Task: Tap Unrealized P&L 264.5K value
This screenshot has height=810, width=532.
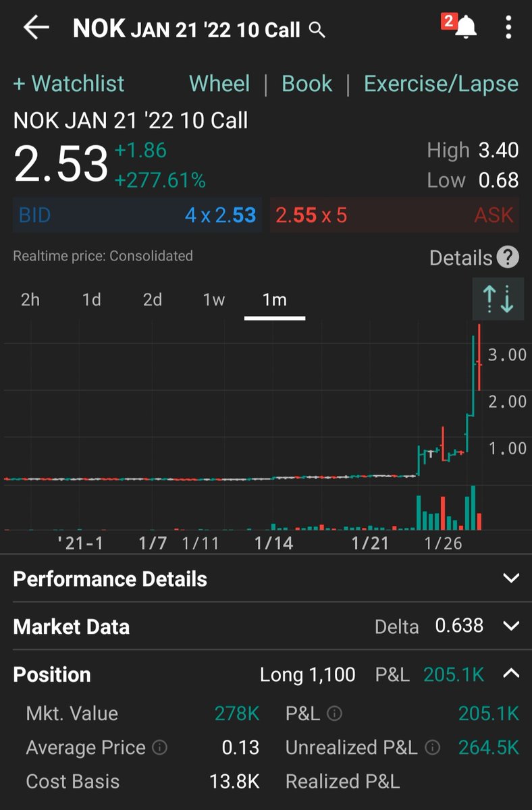Action: click(489, 748)
